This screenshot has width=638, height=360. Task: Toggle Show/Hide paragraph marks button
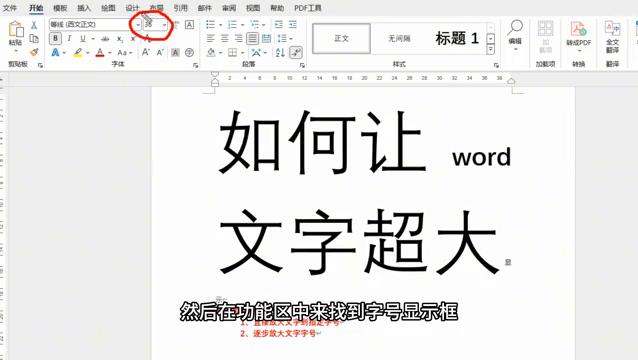point(296,52)
